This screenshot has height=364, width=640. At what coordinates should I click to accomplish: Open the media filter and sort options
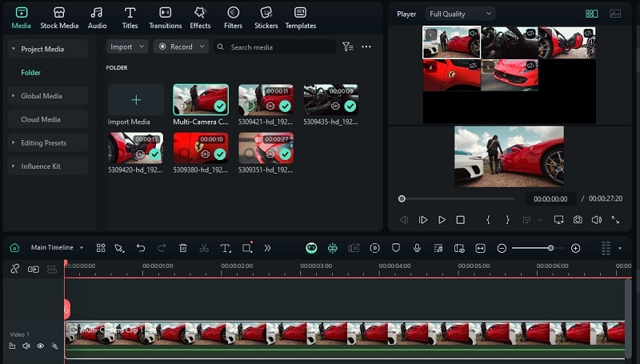(x=348, y=47)
